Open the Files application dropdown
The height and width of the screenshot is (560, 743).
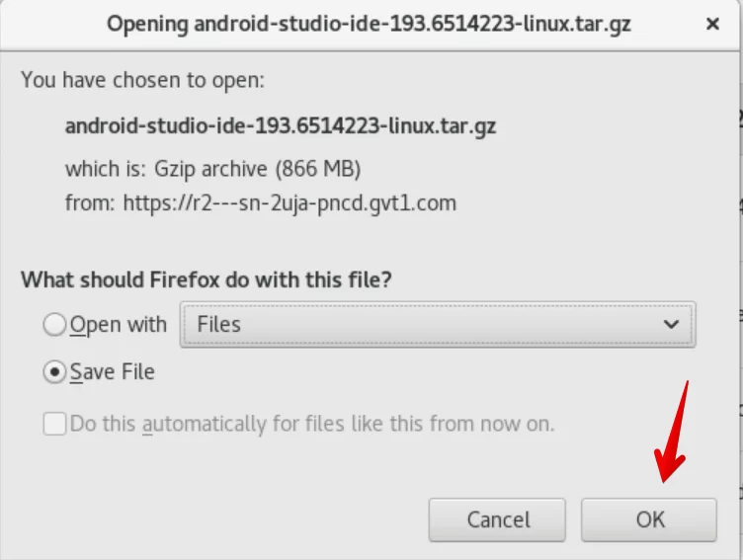[x=438, y=325]
